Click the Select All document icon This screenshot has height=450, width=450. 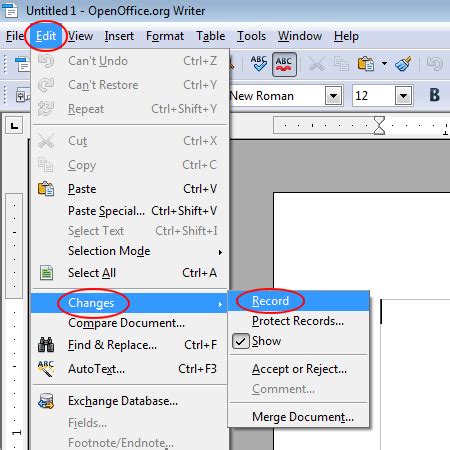coord(46,273)
